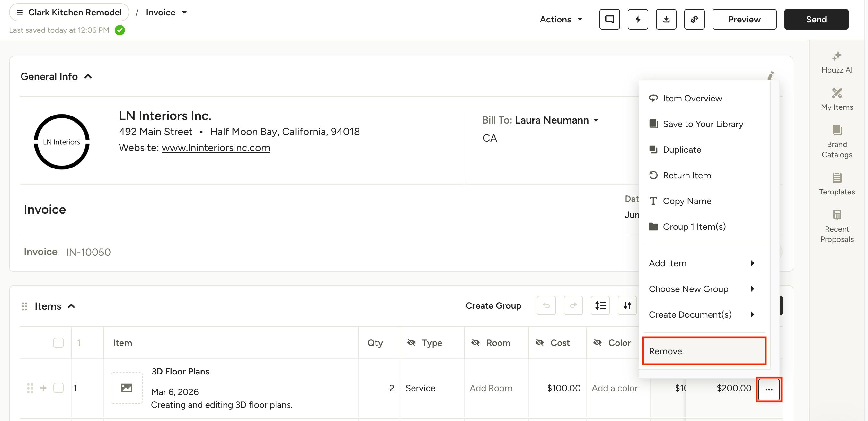The width and height of the screenshot is (868, 421).
Task: Select Duplicate from the context menu
Action: pos(704,150)
